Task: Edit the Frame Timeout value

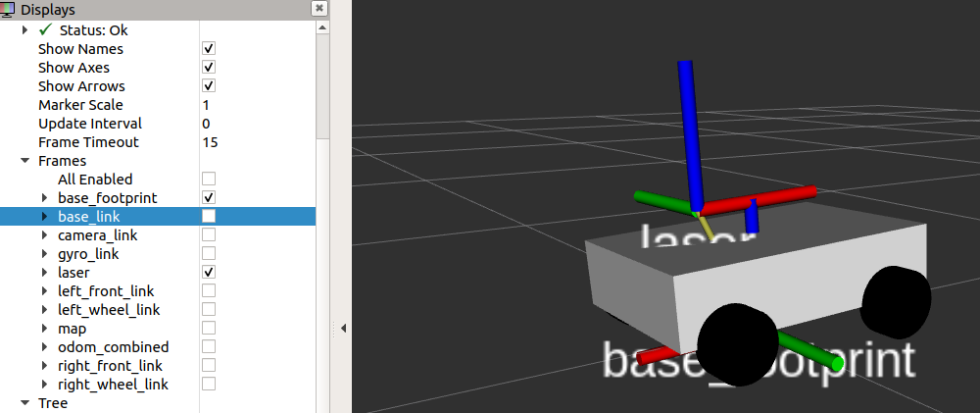Action: tap(255, 142)
